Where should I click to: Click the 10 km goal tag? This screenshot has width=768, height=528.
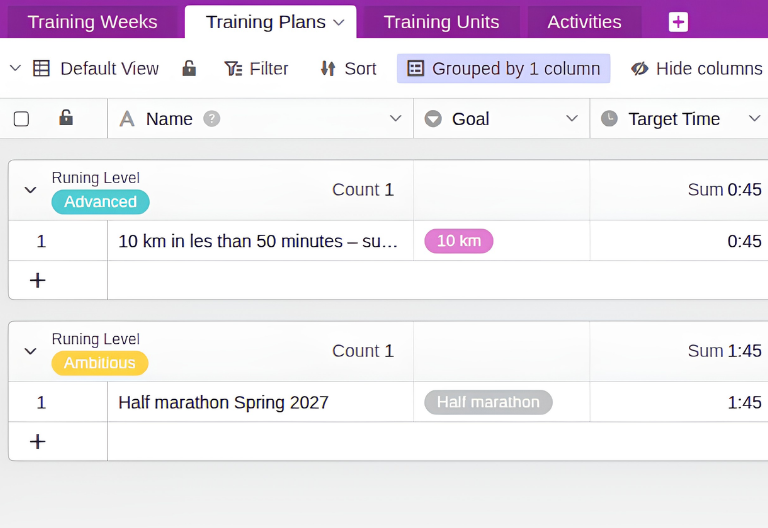pyautogui.click(x=459, y=241)
